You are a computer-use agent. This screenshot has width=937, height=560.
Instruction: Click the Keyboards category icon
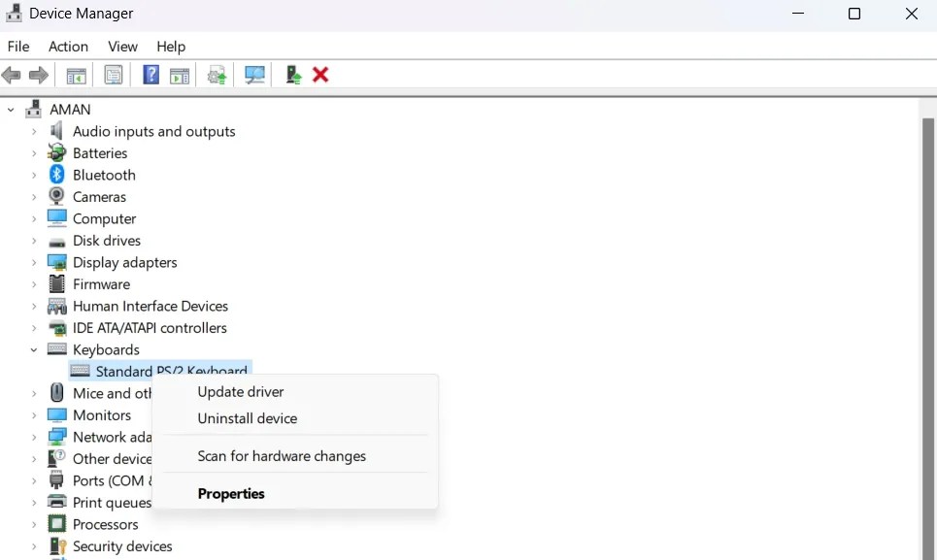pyautogui.click(x=56, y=349)
